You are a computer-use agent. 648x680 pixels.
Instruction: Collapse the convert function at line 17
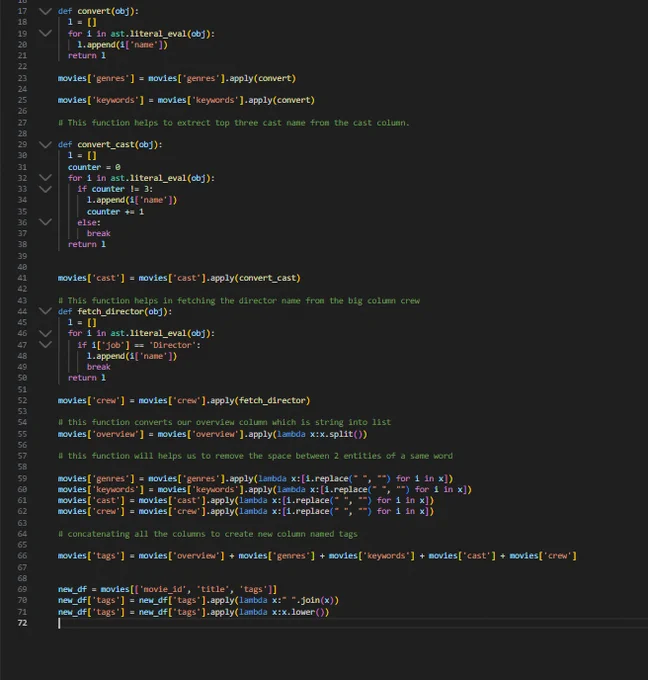(45, 11)
